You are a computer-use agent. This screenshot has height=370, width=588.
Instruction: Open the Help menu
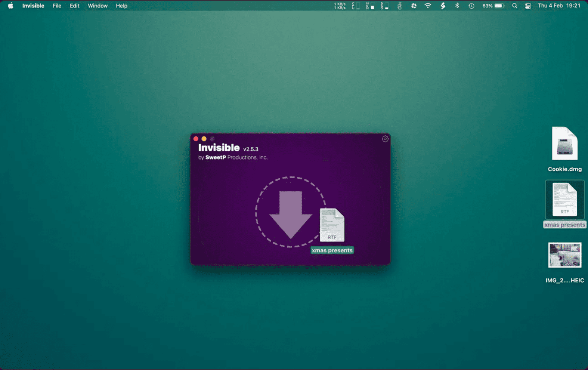click(121, 6)
